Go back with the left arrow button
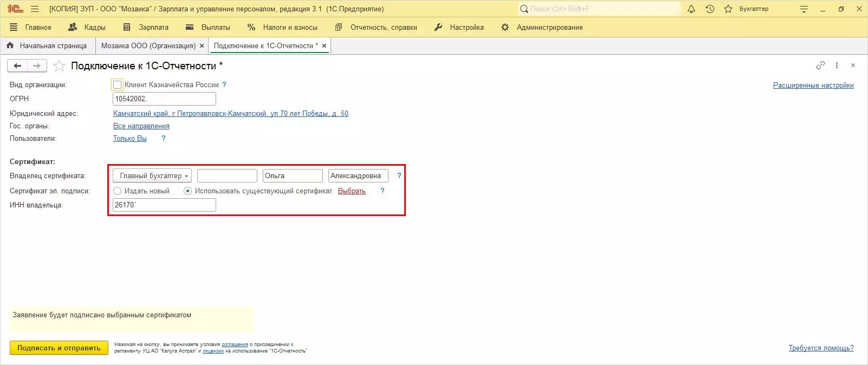 (x=17, y=66)
